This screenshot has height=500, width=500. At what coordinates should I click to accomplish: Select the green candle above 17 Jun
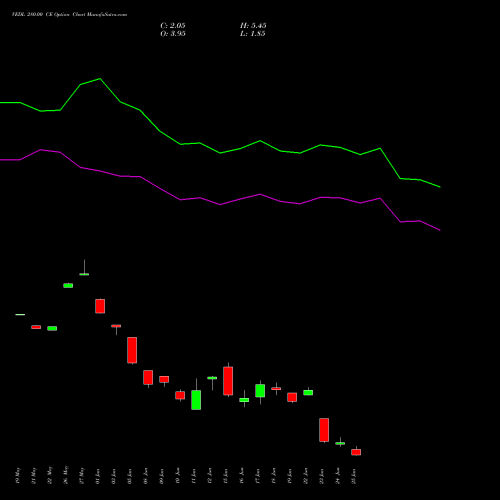coord(260,391)
